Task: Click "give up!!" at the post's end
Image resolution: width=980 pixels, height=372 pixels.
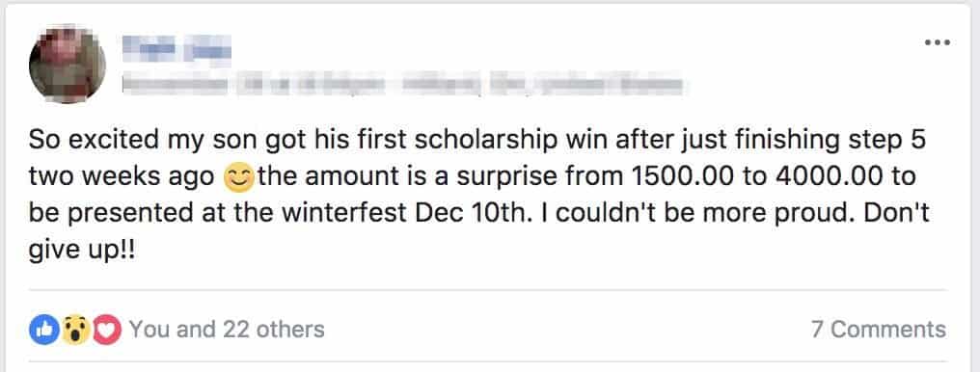Action: (x=82, y=252)
